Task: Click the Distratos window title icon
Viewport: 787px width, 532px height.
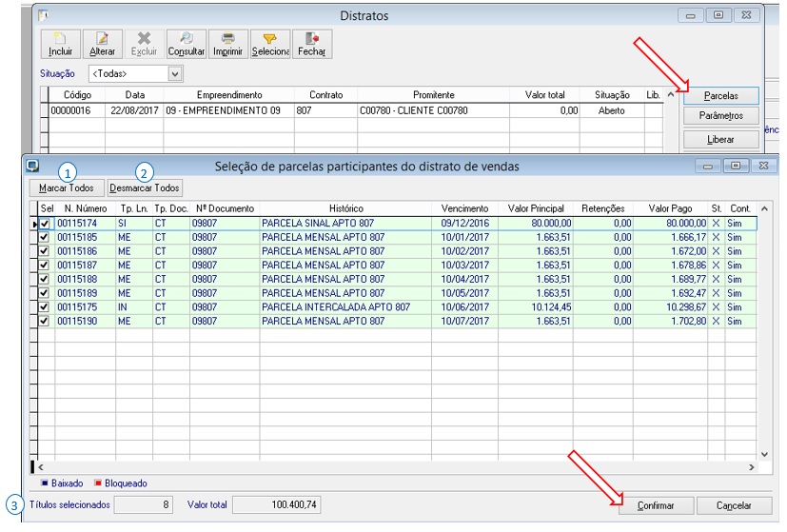Action: coord(43,15)
